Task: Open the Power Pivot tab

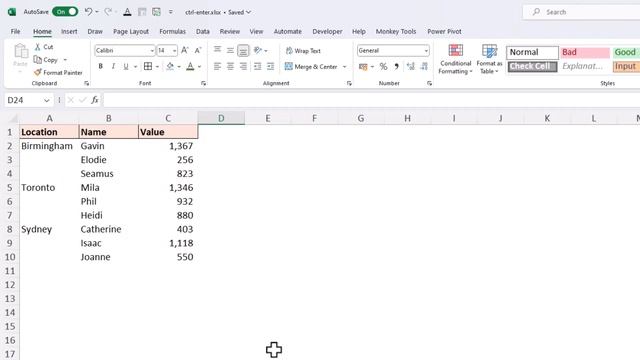Action: [444, 31]
